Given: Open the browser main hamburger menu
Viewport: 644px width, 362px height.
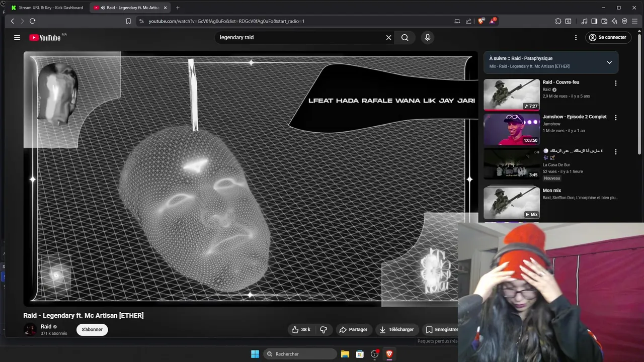Looking at the screenshot, I should 635,21.
